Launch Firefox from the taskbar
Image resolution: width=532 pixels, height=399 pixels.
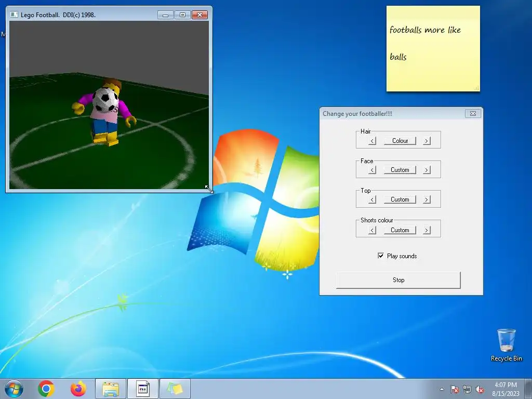point(78,389)
